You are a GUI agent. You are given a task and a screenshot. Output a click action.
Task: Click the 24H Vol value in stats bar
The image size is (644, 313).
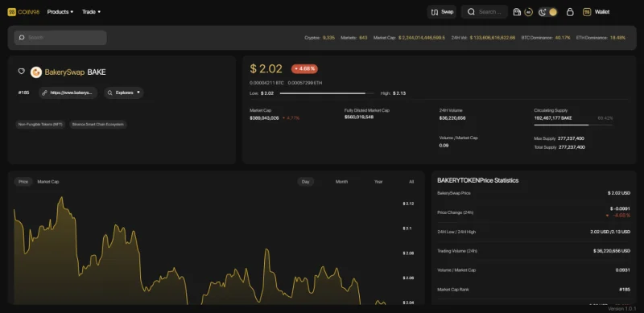coord(493,38)
